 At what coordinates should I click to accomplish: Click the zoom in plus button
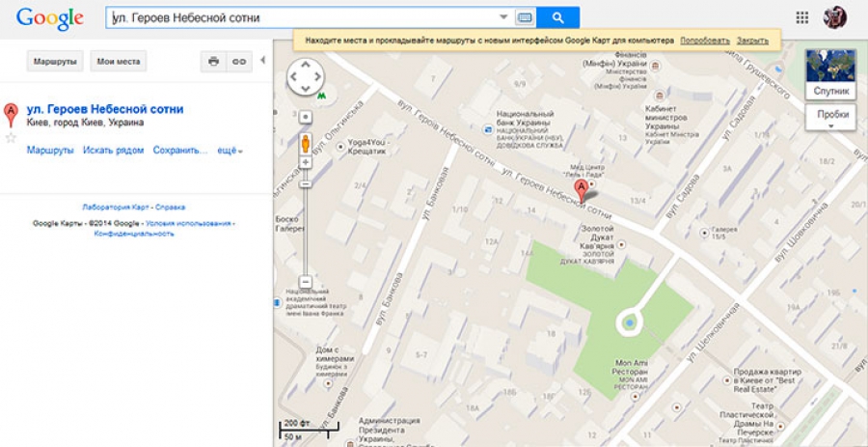click(306, 162)
